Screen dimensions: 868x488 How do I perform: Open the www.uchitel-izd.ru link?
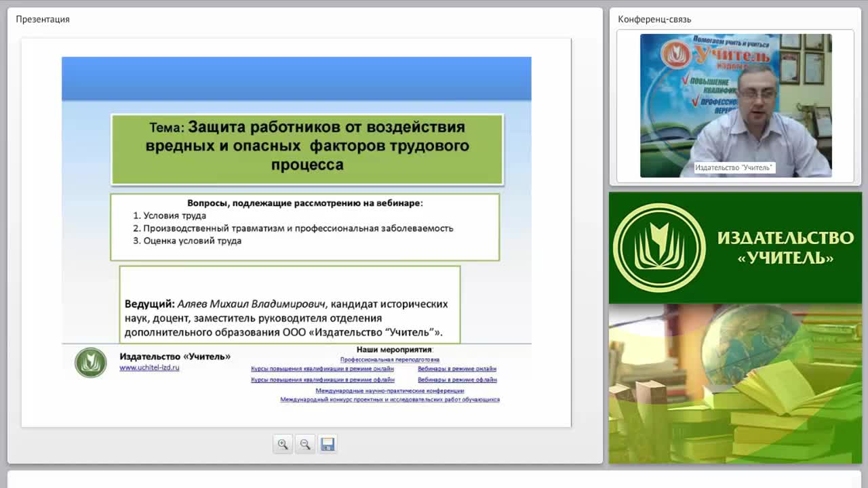coord(149,367)
